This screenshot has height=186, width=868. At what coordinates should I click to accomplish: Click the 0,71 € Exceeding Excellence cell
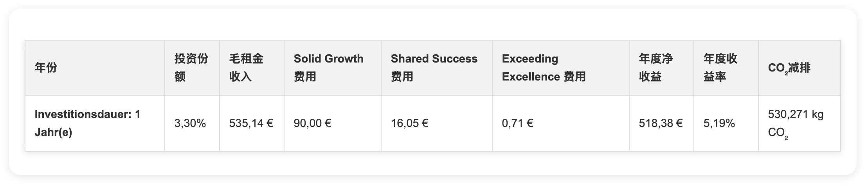coord(517,123)
